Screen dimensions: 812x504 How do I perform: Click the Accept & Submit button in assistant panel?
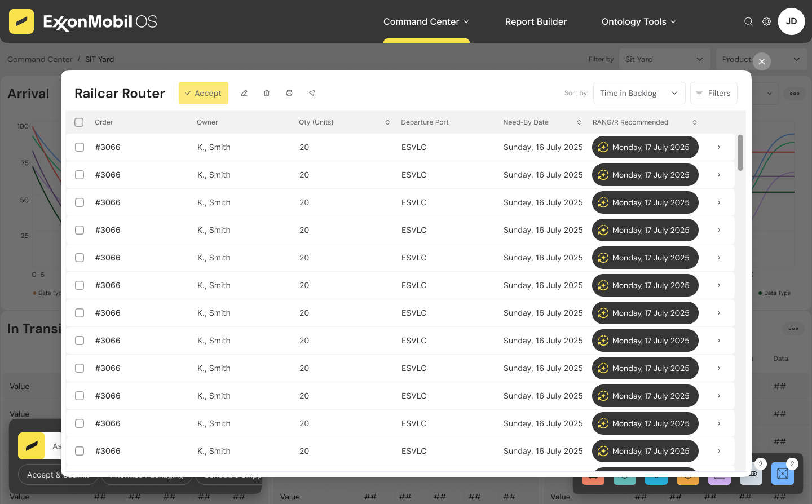(58, 475)
